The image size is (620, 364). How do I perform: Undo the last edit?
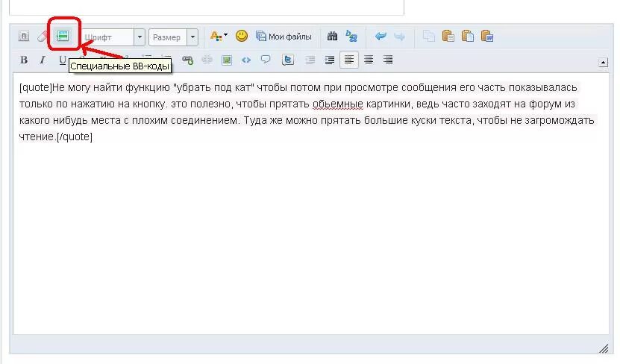[x=381, y=37]
